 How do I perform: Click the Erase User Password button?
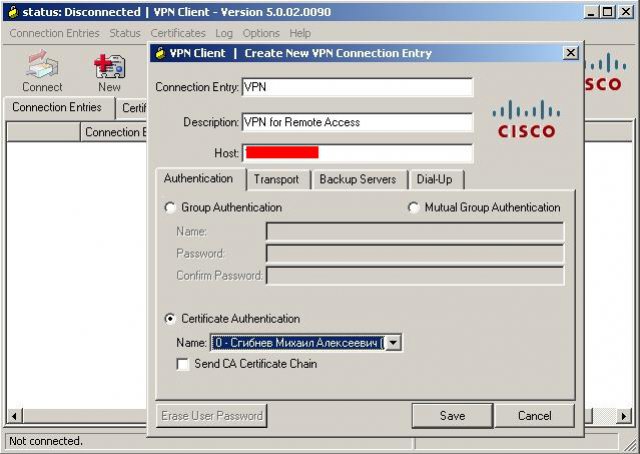tap(211, 416)
